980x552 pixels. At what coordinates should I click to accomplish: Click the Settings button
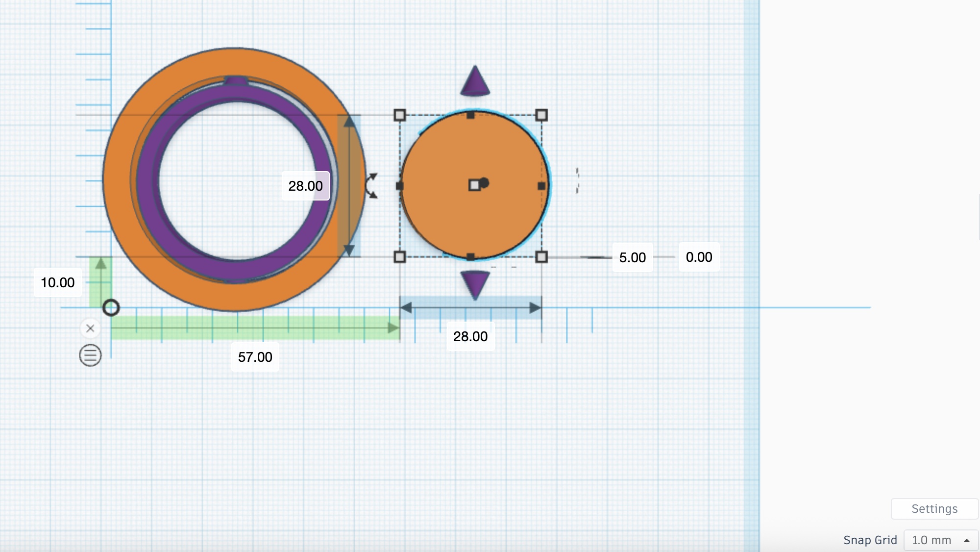[934, 509]
